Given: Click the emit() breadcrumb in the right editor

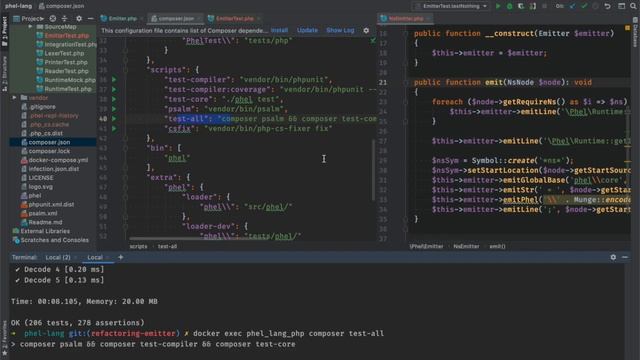Looking at the screenshot, I should 497,247.
